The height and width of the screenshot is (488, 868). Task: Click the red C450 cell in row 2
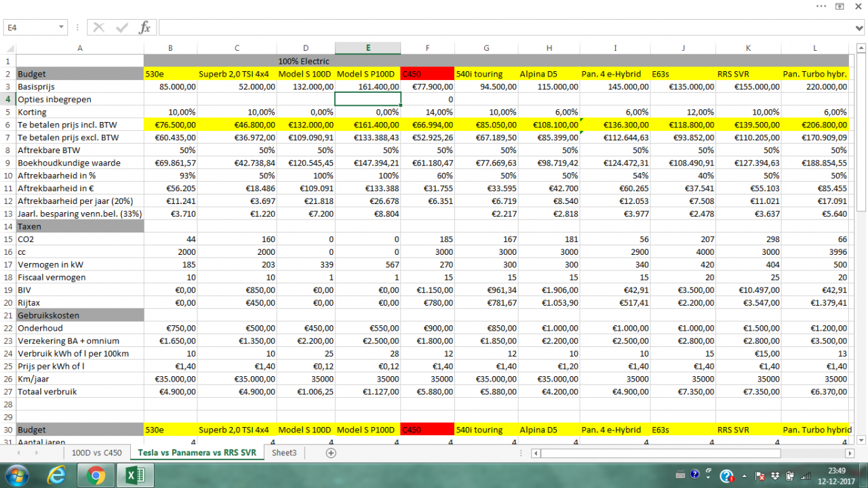[427, 74]
